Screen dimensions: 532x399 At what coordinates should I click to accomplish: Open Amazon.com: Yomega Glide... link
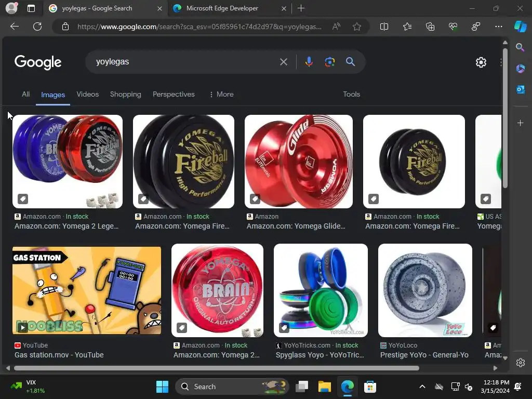click(x=296, y=226)
